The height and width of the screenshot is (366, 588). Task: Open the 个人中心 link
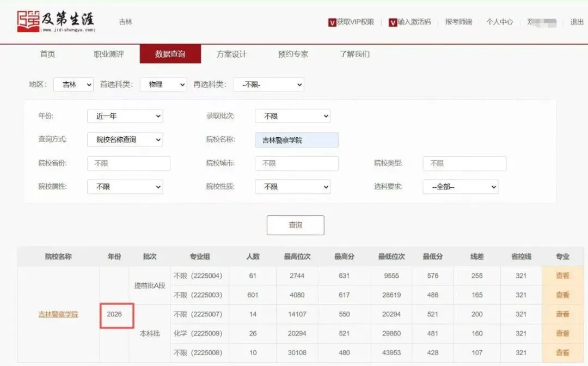[x=499, y=22]
